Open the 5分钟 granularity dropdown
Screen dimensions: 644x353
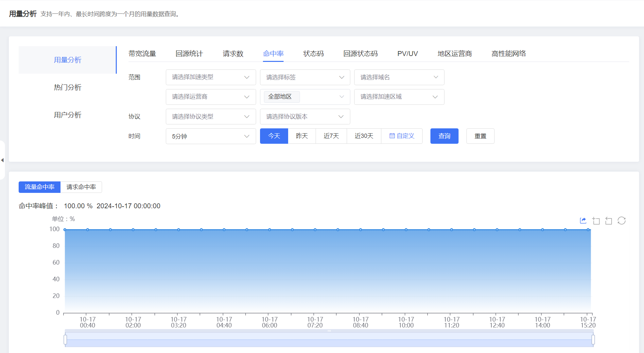click(x=211, y=136)
